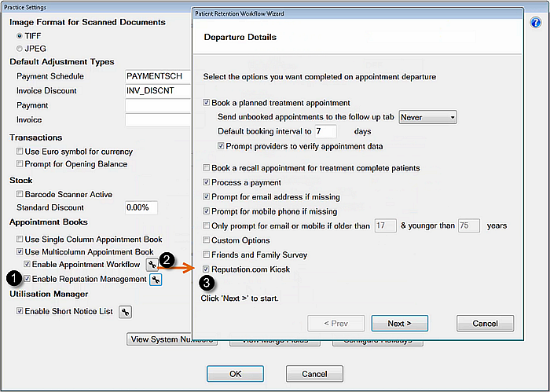The image size is (550, 392).
Task: Enable Friends and Family Survey checkbox
Action: click(x=207, y=255)
